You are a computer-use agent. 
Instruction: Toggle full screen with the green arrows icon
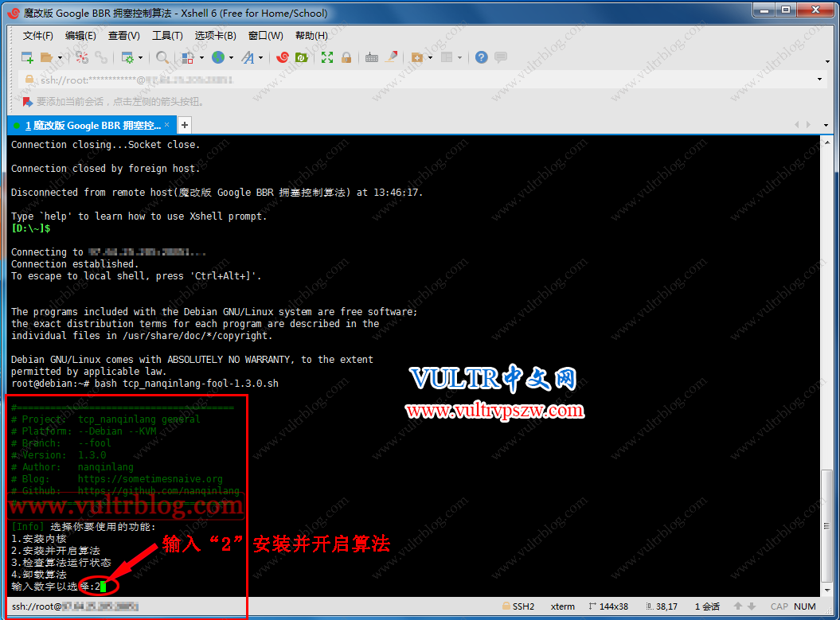[326, 57]
